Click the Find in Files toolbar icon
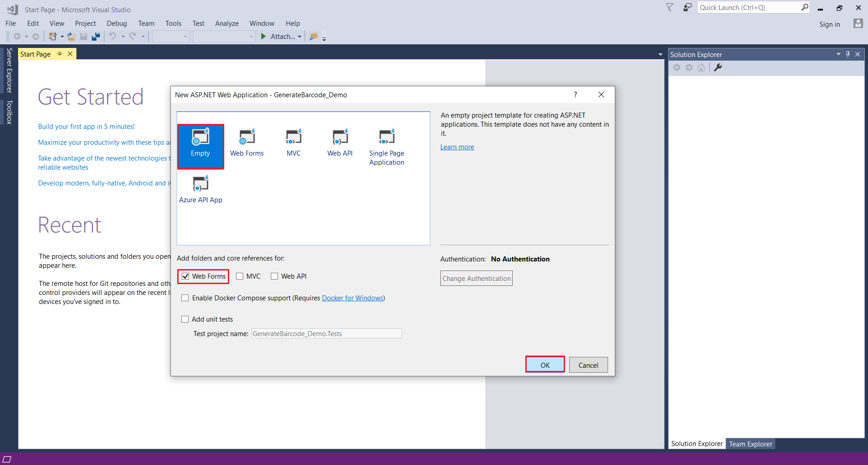The height and width of the screenshot is (465, 868). pos(313,37)
